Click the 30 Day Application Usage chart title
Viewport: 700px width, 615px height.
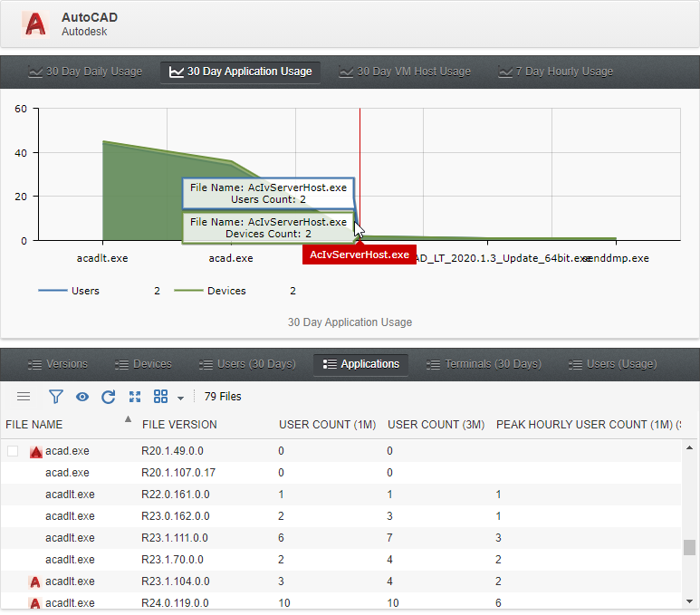click(x=350, y=322)
